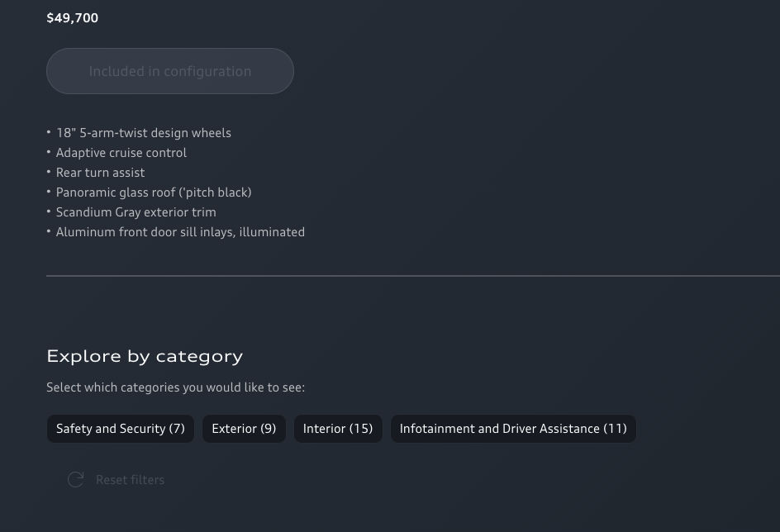Click the Explore by category heading
The image size is (780, 532).
[145, 356]
